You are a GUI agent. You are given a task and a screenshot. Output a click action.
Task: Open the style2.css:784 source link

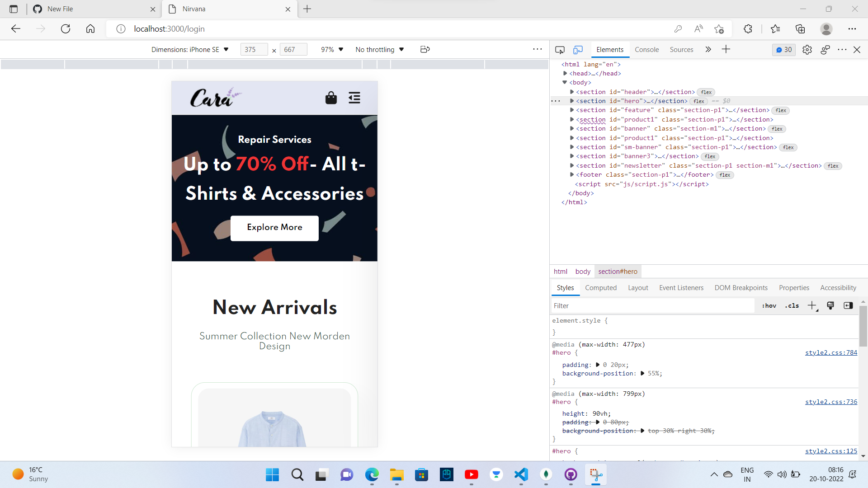[831, 352]
